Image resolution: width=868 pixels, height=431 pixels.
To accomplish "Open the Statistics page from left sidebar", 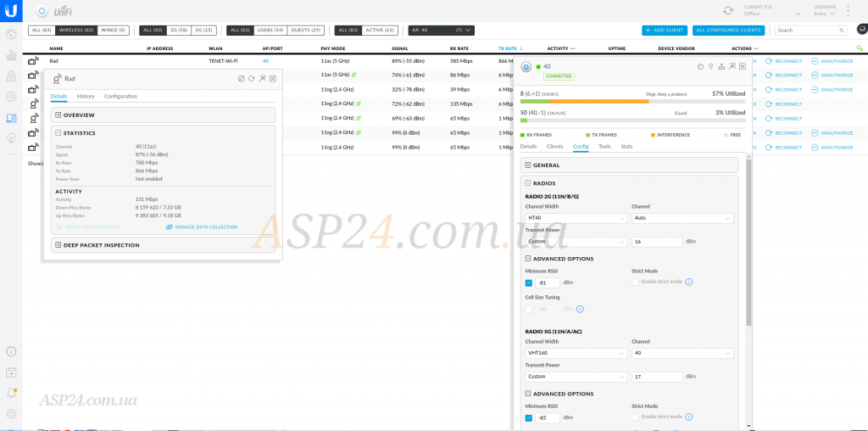I will [x=12, y=55].
